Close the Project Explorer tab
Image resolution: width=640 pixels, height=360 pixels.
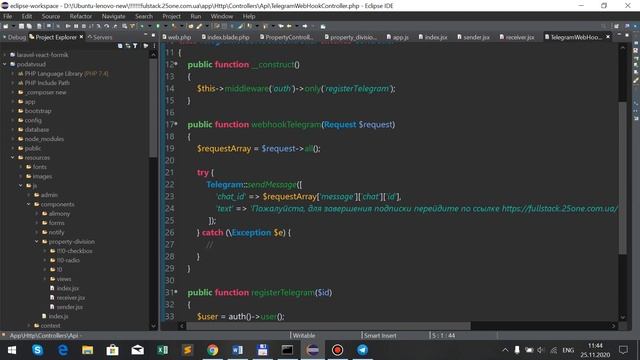81,37
